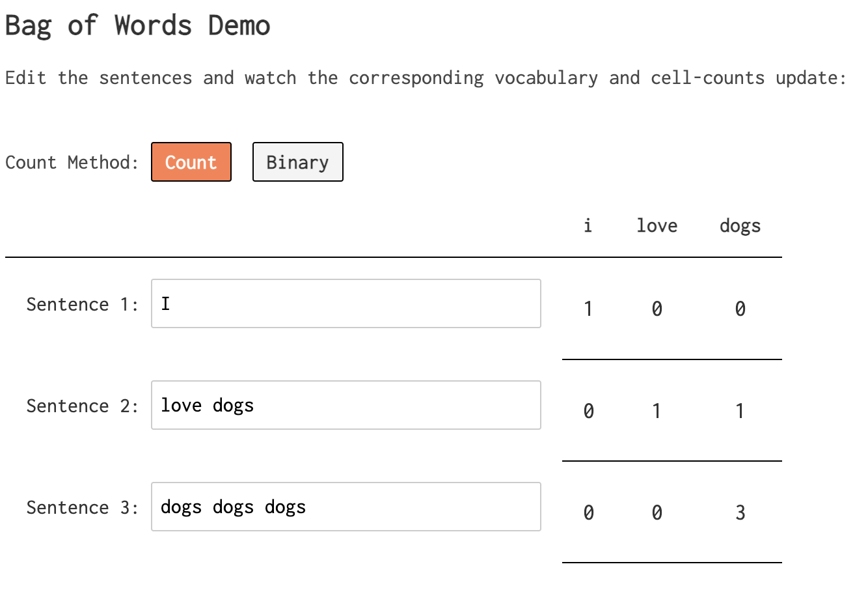Click the Sentence 2 text box

(346, 405)
